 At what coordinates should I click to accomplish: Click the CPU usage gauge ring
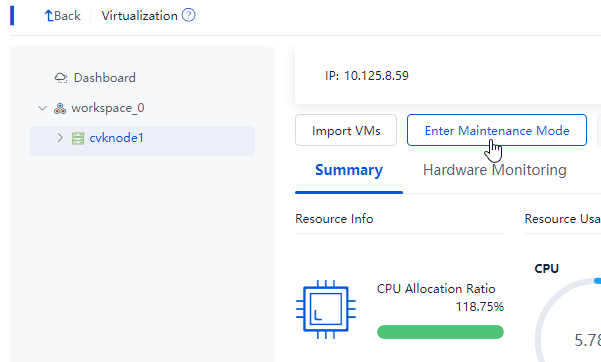point(568,319)
